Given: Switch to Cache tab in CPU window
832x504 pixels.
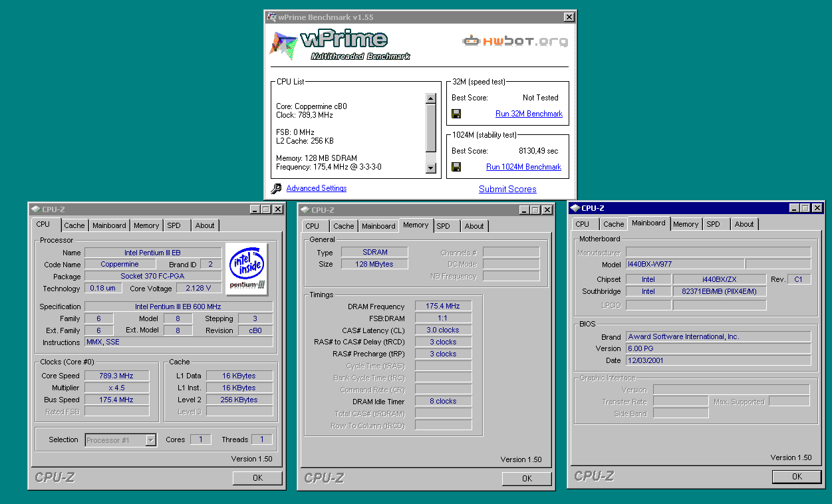Looking at the screenshot, I should [x=74, y=225].
